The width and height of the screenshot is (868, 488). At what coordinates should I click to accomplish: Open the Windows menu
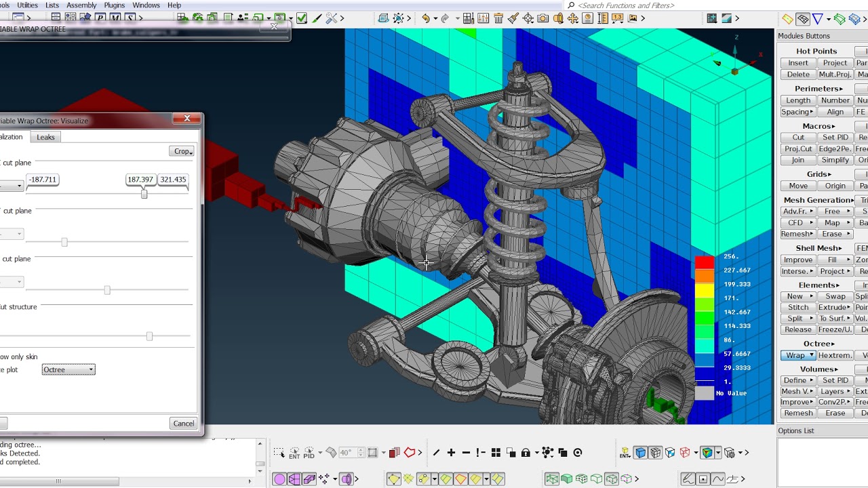146,5
